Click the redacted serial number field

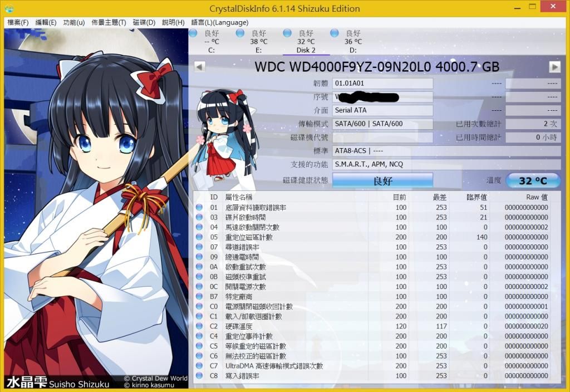[383, 97]
